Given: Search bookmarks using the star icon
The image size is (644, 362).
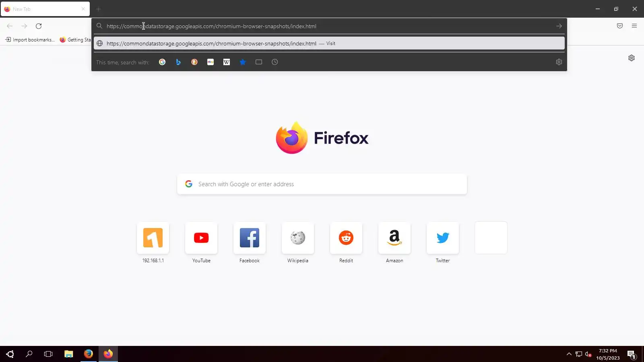Looking at the screenshot, I should tap(243, 62).
